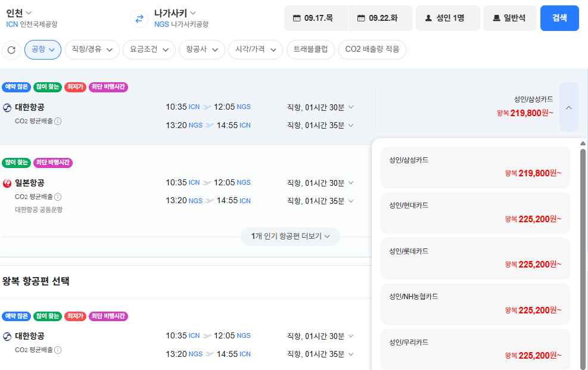Swap departure and arrival airports icon
This screenshot has width=588, height=370.
(139, 18)
